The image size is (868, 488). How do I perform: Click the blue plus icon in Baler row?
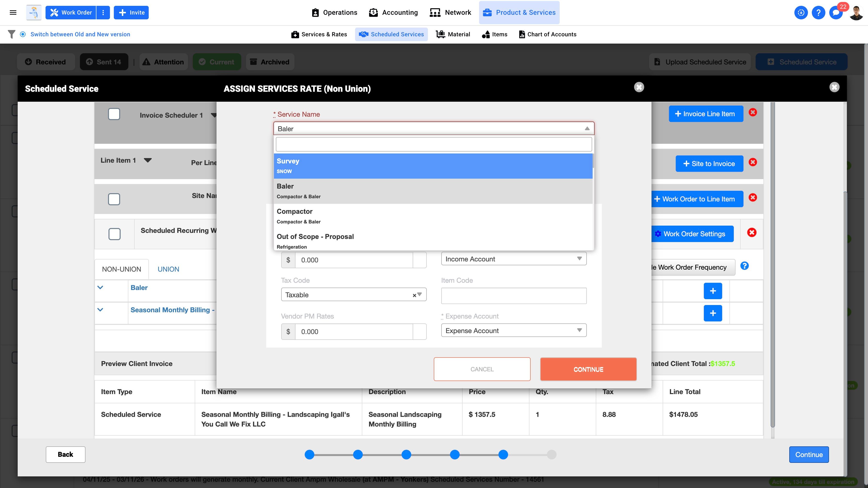[x=713, y=291]
